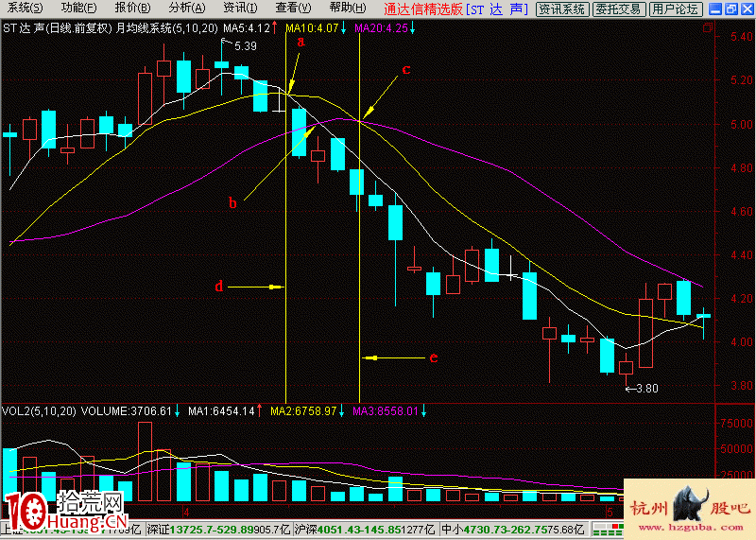Click the 用户论坛 button

point(676,9)
